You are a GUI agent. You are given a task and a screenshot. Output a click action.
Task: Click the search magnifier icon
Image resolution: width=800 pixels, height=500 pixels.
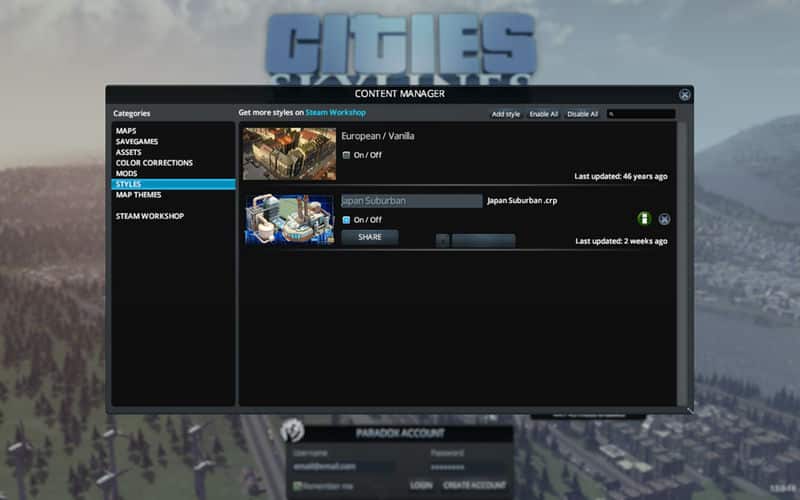point(612,114)
